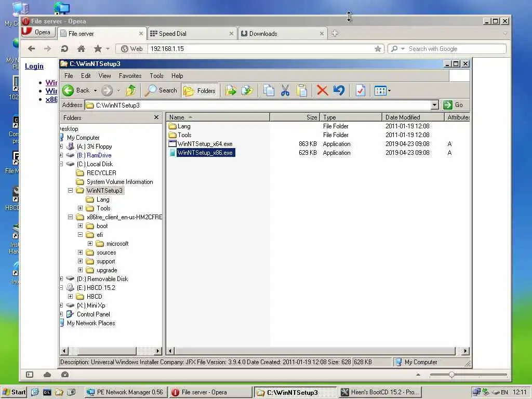Open the Search pane in Explorer
This screenshot has width=532, height=399.
(x=161, y=90)
